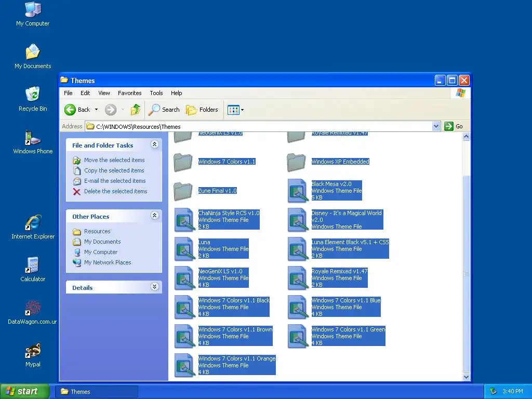Click scrollbar up arrow in file list
Viewport: 532px width, 399px height.
466,137
